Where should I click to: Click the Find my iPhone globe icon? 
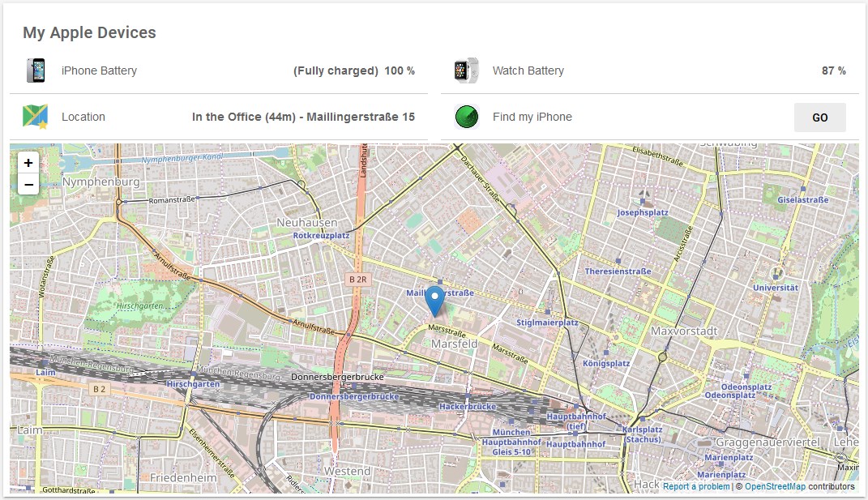point(466,117)
